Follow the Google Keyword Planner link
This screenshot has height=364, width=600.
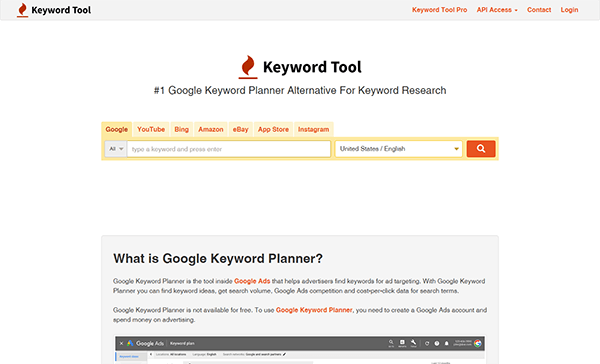pos(314,310)
